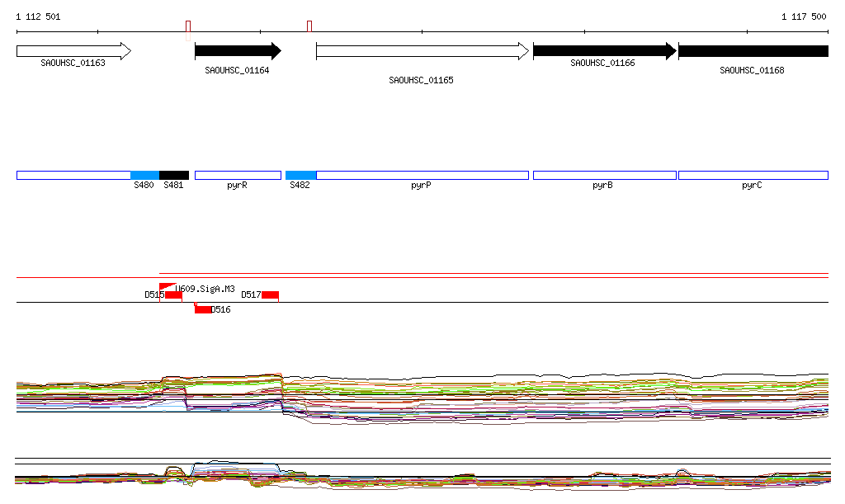The width and height of the screenshot is (845, 504).
Task: Click the 1 117 500 end coordinate label
Action: point(804,16)
